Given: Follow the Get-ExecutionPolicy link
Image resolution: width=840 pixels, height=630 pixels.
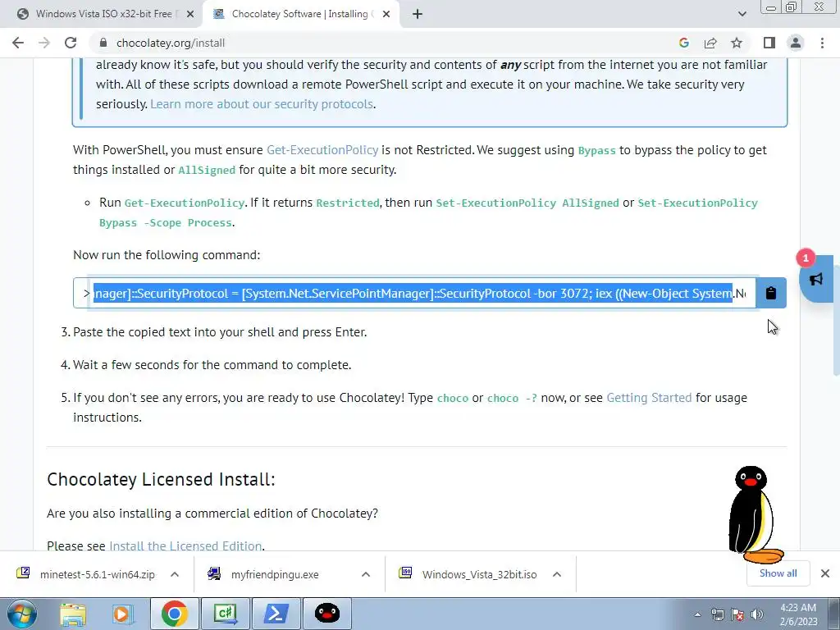Looking at the screenshot, I should click(322, 150).
